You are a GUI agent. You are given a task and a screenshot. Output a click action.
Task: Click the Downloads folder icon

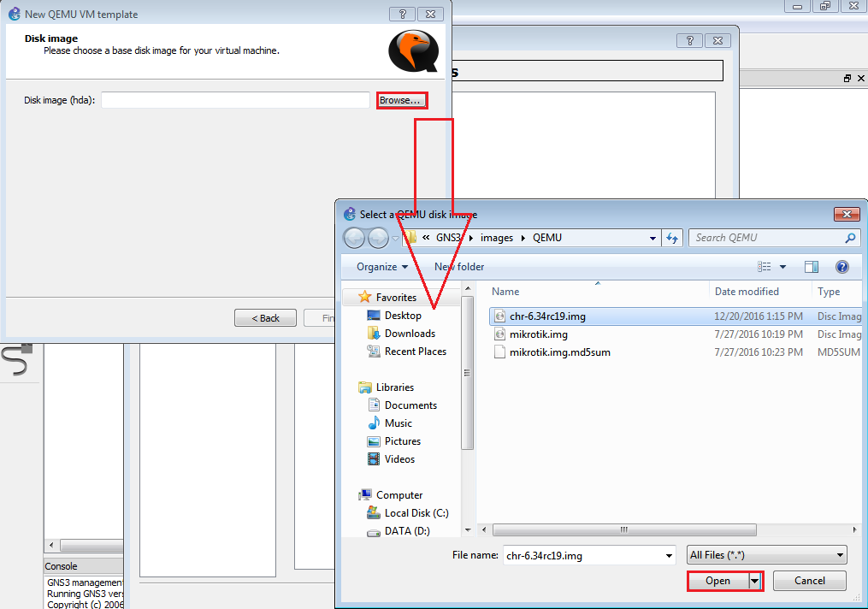point(374,334)
